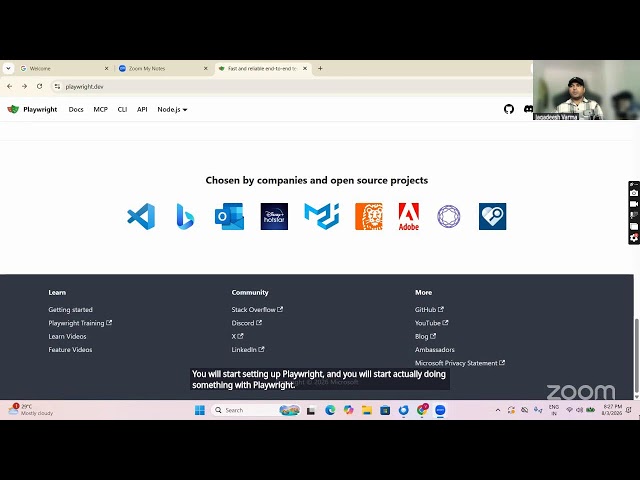Click the Bing company logo
Viewport: 640px width, 480px height.
185,216
